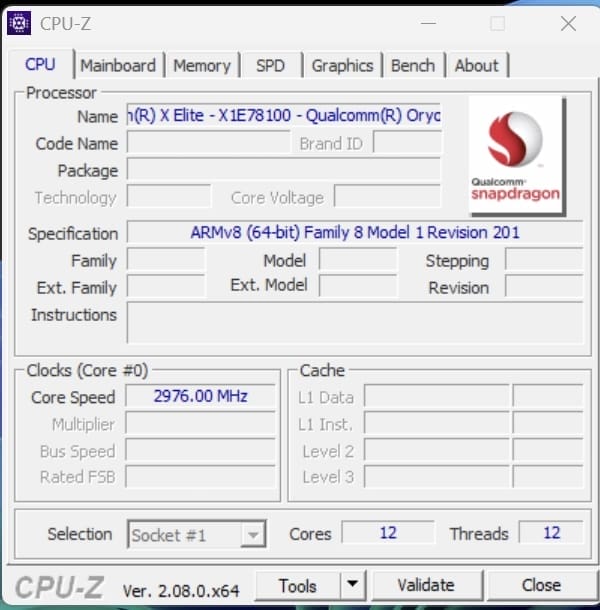The height and width of the screenshot is (610, 600).
Task: Select the SPD tab
Action: pyautogui.click(x=270, y=65)
